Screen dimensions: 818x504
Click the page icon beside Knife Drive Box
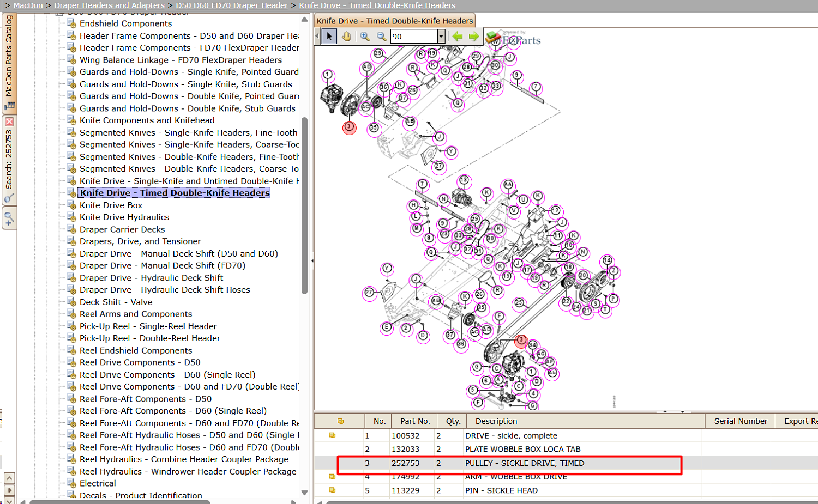pos(71,205)
